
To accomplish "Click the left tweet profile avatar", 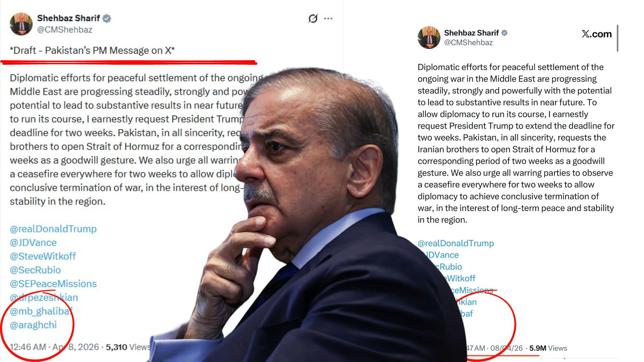I will [21, 24].
